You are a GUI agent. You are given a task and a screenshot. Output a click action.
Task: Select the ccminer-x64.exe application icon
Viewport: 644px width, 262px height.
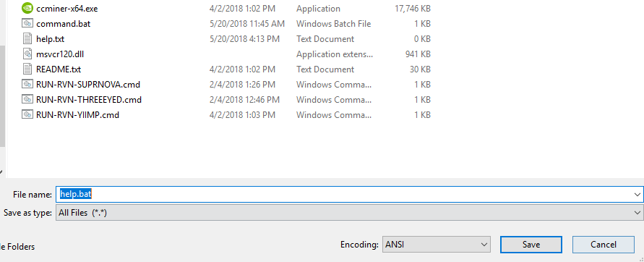click(x=27, y=8)
